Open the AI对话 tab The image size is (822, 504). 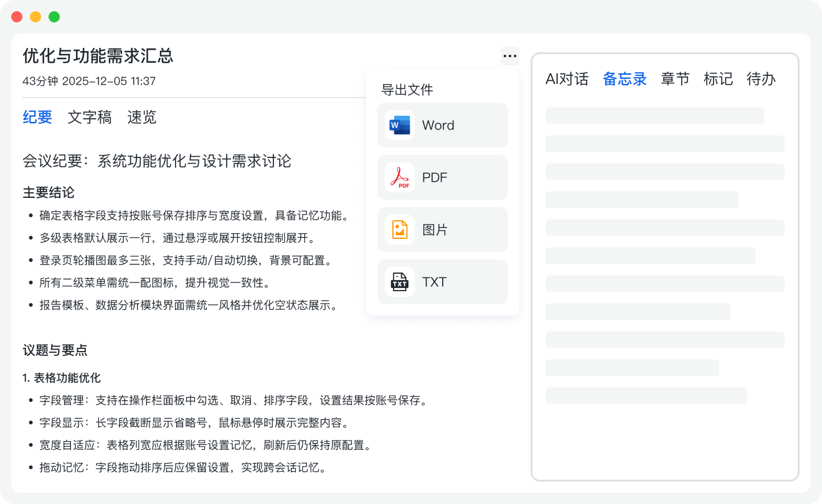pyautogui.click(x=567, y=79)
